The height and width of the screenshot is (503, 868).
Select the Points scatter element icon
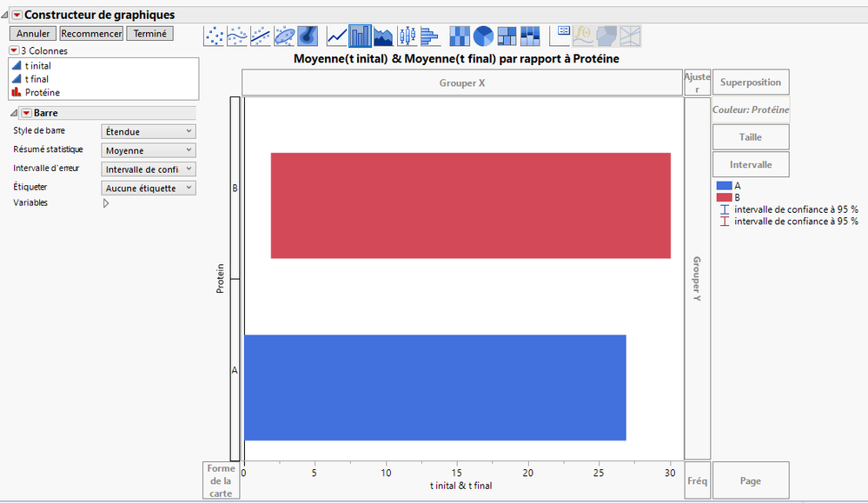214,36
